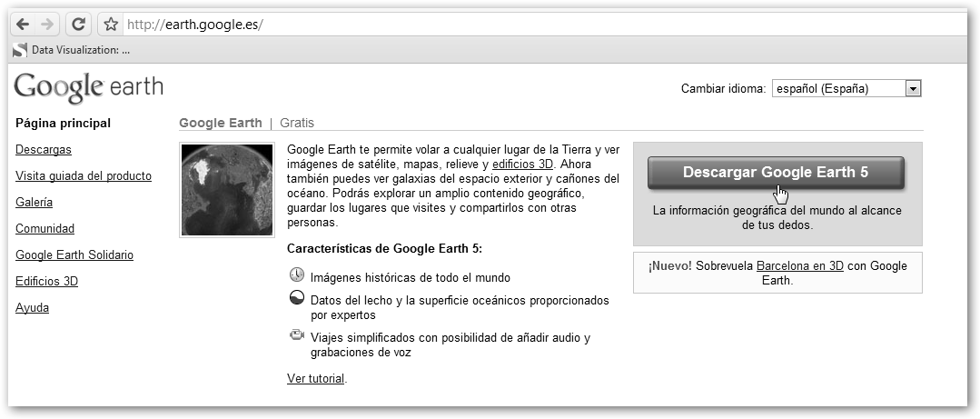Click the ocean data globe icon
The height and width of the screenshot is (419, 980).
[x=297, y=299]
